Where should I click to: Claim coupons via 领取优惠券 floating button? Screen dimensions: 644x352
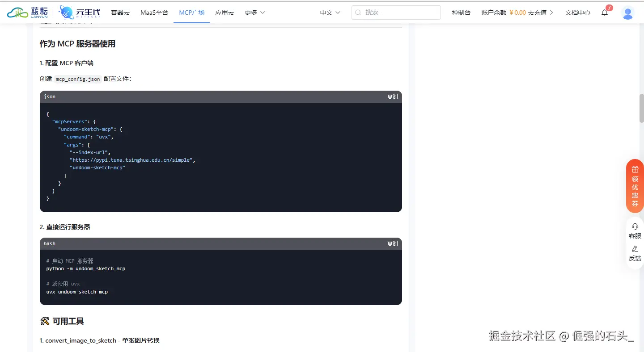point(635,186)
